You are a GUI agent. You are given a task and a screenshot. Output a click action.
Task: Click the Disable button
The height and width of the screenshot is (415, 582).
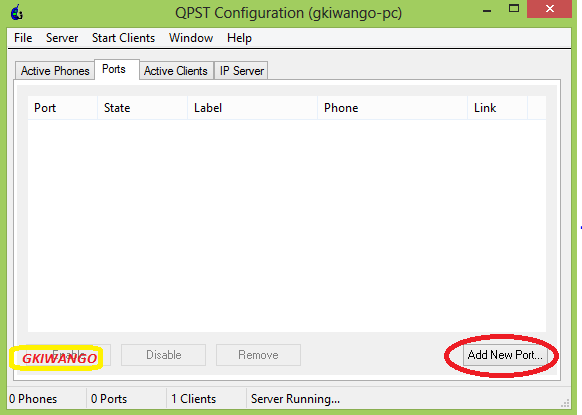click(x=164, y=355)
